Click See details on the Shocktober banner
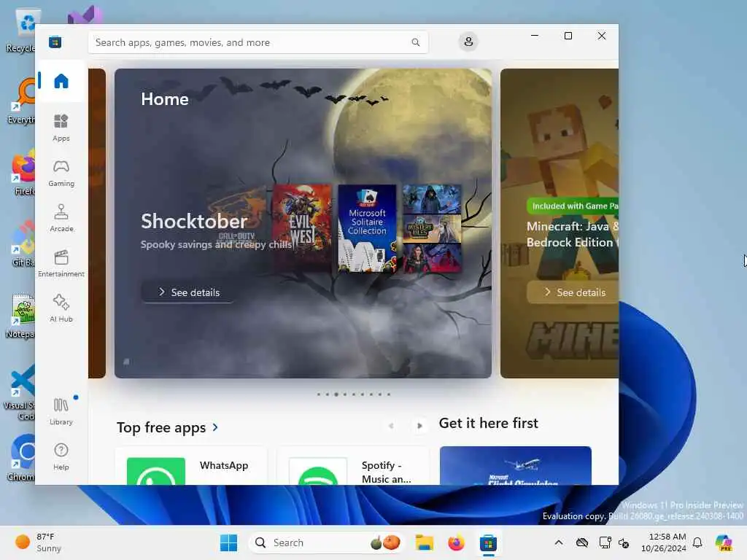The width and height of the screenshot is (747, 560). tap(189, 292)
